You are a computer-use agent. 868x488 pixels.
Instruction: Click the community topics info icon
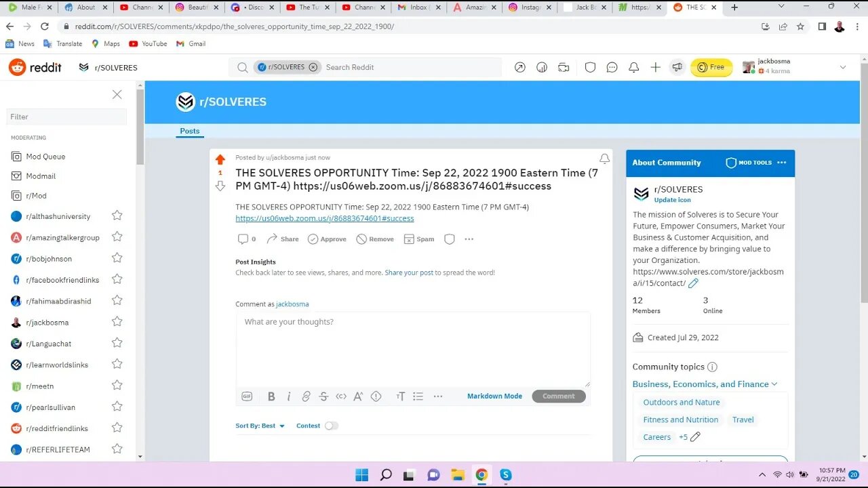(x=712, y=367)
